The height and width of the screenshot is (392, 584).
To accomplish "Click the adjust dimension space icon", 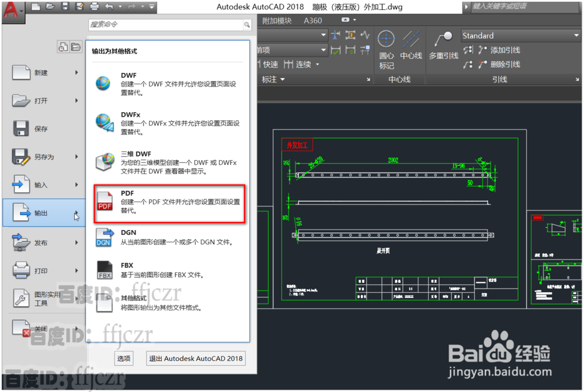I will coord(350,36).
